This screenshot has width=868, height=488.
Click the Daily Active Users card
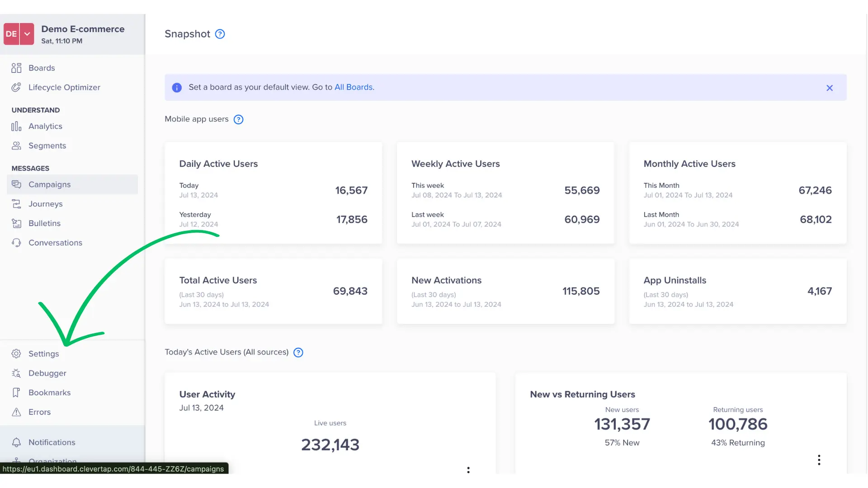click(x=273, y=193)
